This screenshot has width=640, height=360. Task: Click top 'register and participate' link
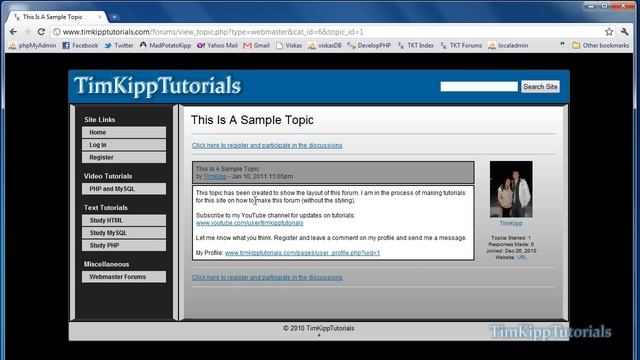click(x=267, y=145)
